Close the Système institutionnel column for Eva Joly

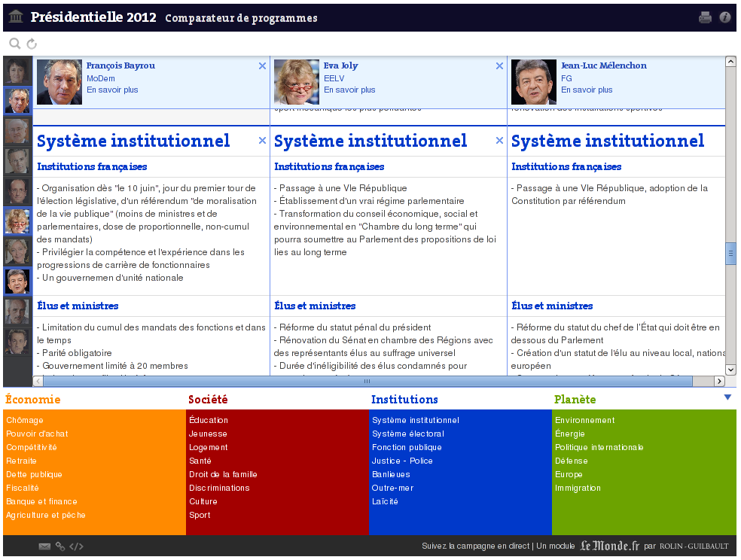499,140
